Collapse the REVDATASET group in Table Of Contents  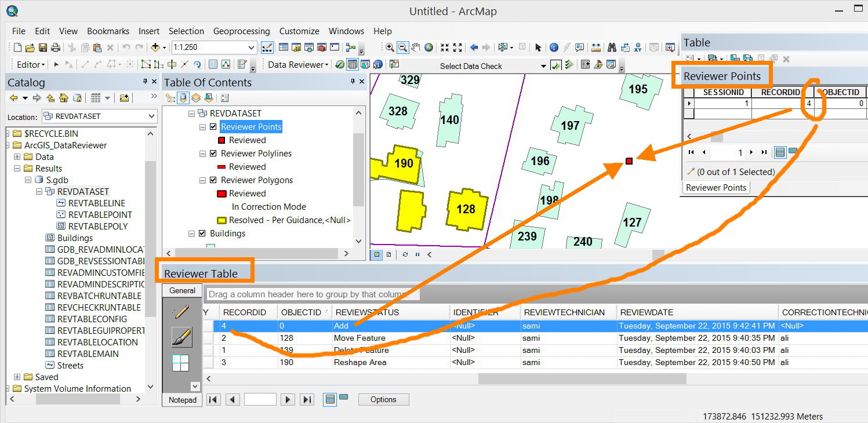click(191, 114)
